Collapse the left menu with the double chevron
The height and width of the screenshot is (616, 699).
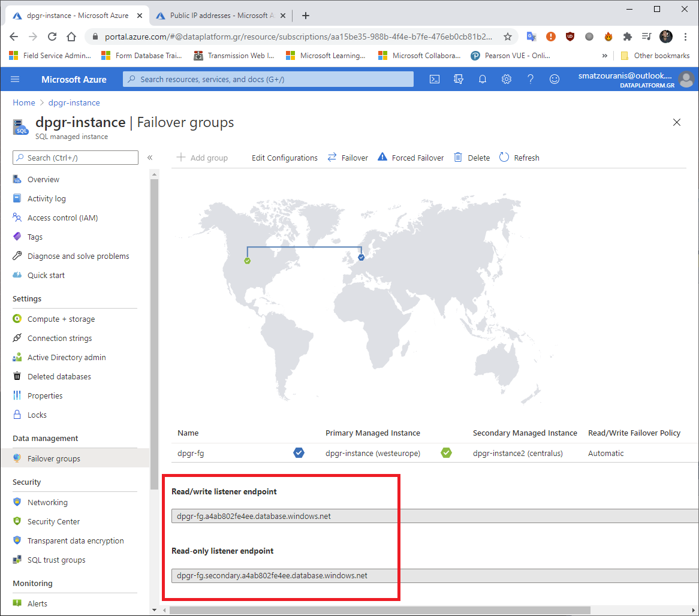click(x=151, y=158)
